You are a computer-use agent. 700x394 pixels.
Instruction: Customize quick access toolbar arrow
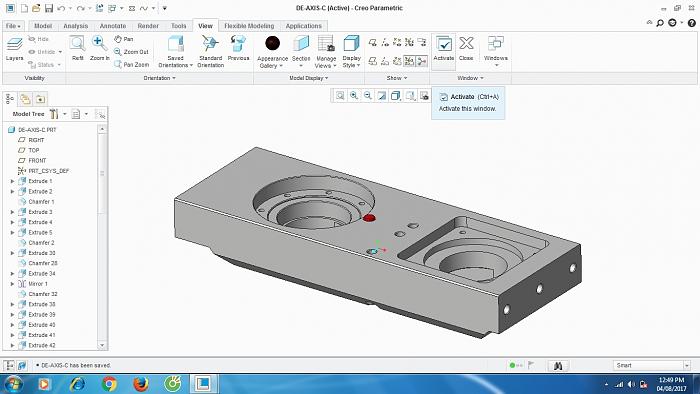click(165, 8)
